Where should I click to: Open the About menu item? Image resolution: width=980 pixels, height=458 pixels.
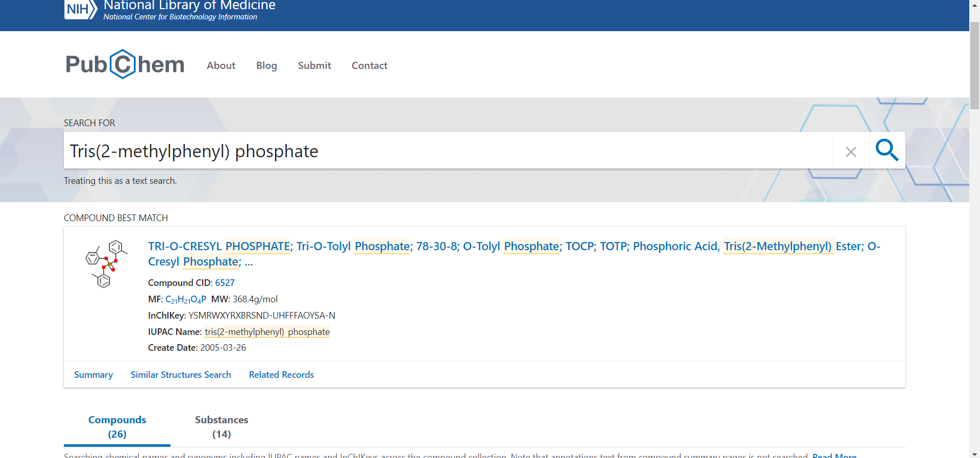tap(221, 65)
